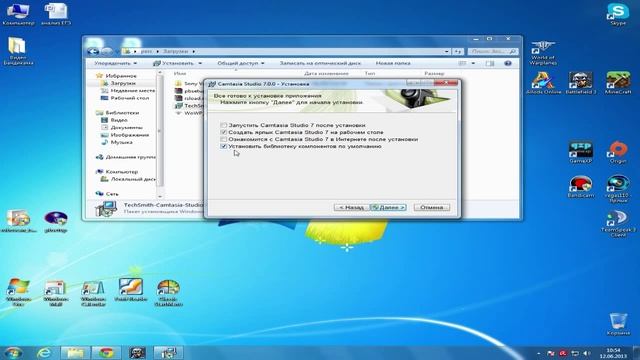Open World of Warplanes desktop icon
The image size is (640, 360).
[x=542, y=53]
